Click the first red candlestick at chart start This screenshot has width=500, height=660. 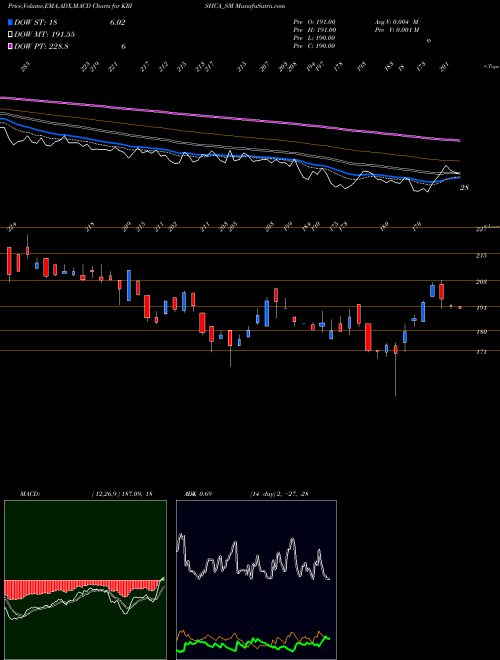click(x=9, y=261)
